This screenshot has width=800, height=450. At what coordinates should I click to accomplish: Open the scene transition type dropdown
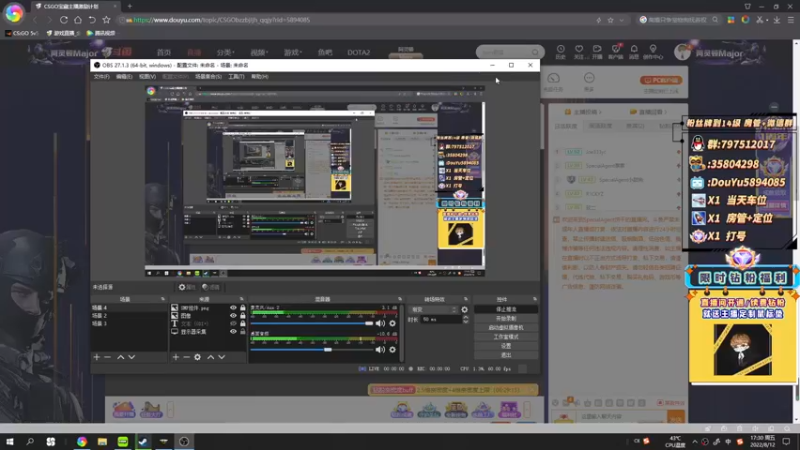(434, 310)
